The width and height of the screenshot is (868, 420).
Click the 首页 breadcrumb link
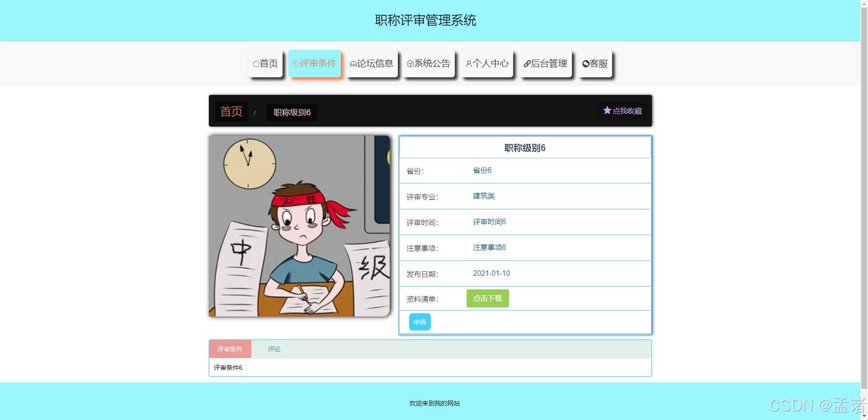pyautogui.click(x=231, y=111)
